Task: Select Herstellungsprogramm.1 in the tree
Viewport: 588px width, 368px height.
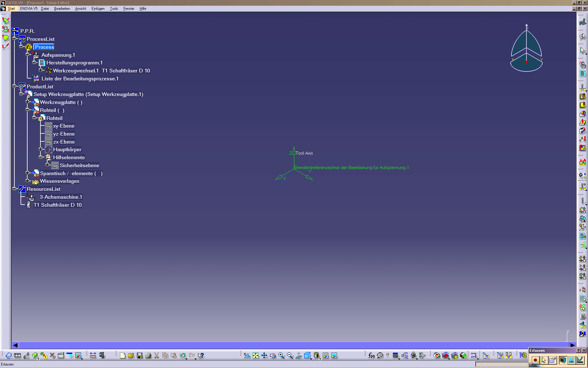Action: click(x=74, y=63)
